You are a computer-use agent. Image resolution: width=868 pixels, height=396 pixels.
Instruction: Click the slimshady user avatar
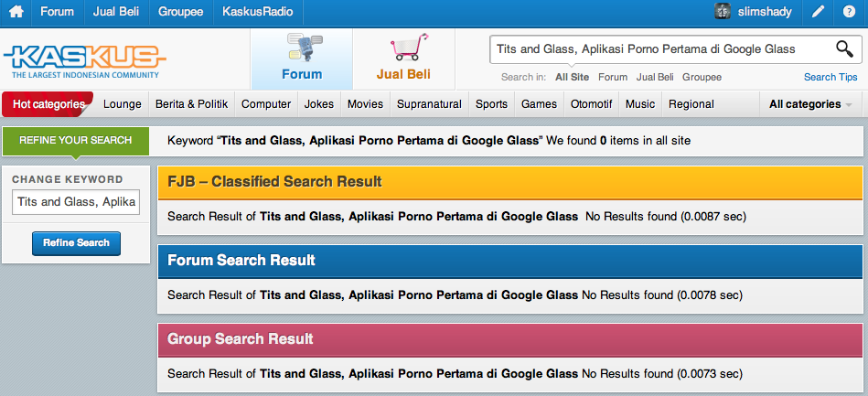[723, 13]
